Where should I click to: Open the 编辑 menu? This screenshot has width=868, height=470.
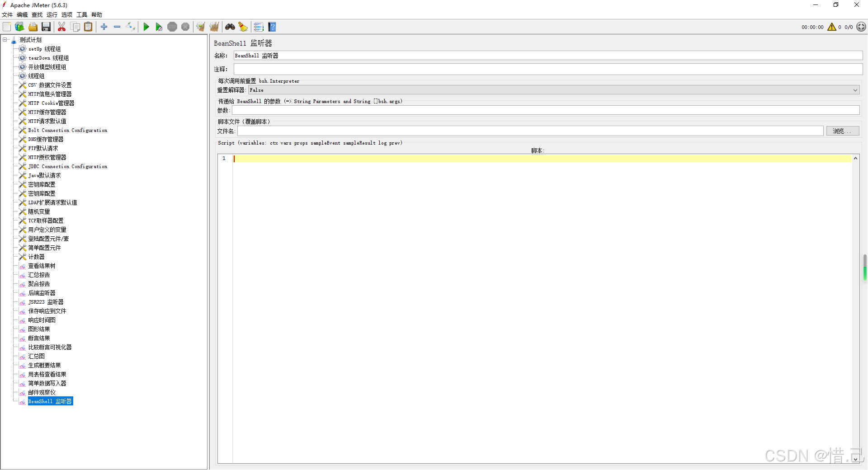click(22, 15)
